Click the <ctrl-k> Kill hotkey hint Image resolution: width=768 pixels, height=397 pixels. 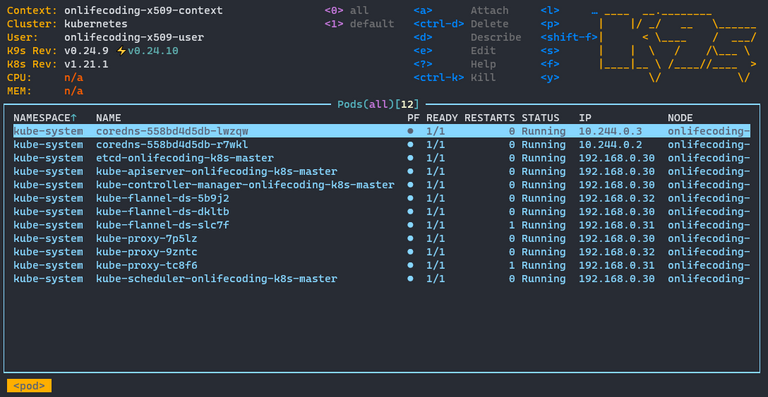(455, 77)
